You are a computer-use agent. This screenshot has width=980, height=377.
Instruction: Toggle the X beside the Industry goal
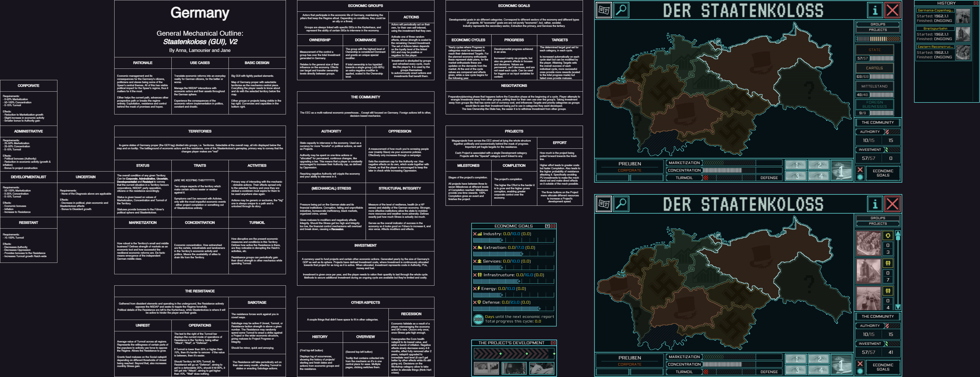pos(475,234)
